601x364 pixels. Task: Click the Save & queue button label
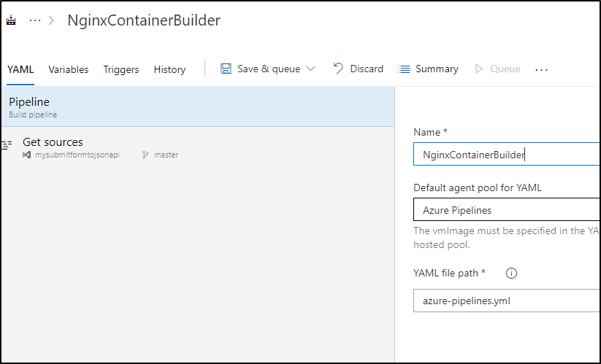coord(269,69)
